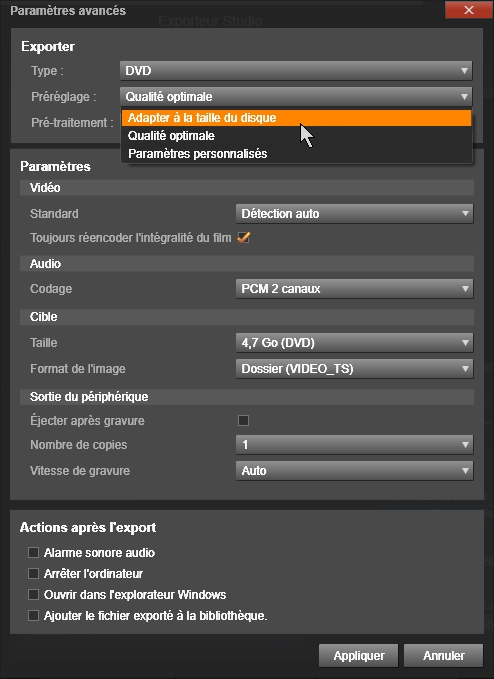Click the Annuler button
Viewport: 494px width, 679px height.
[443, 656]
